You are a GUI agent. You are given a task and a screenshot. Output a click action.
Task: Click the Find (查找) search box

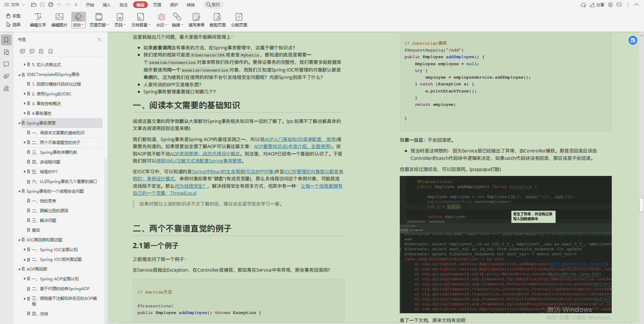click(214, 5)
